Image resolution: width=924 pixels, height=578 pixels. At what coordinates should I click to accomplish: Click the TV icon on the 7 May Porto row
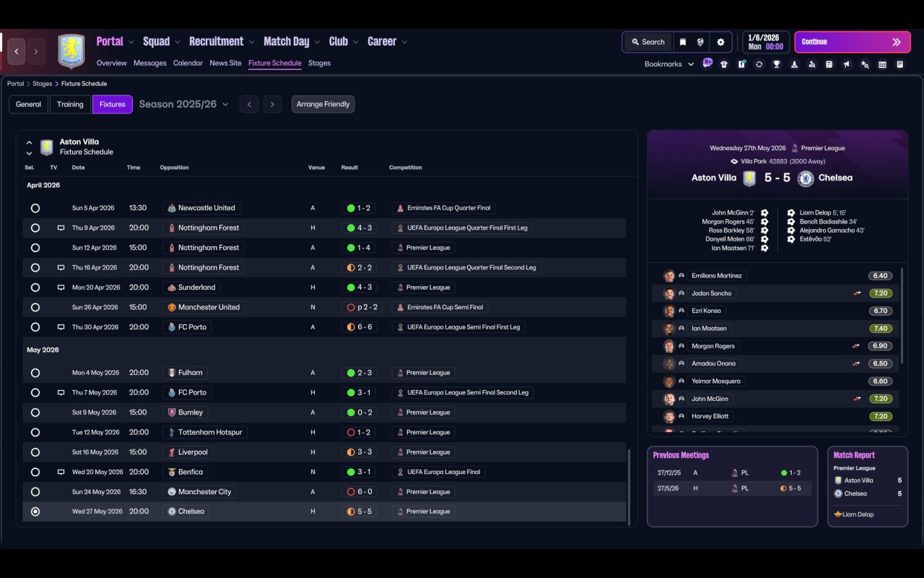point(61,393)
